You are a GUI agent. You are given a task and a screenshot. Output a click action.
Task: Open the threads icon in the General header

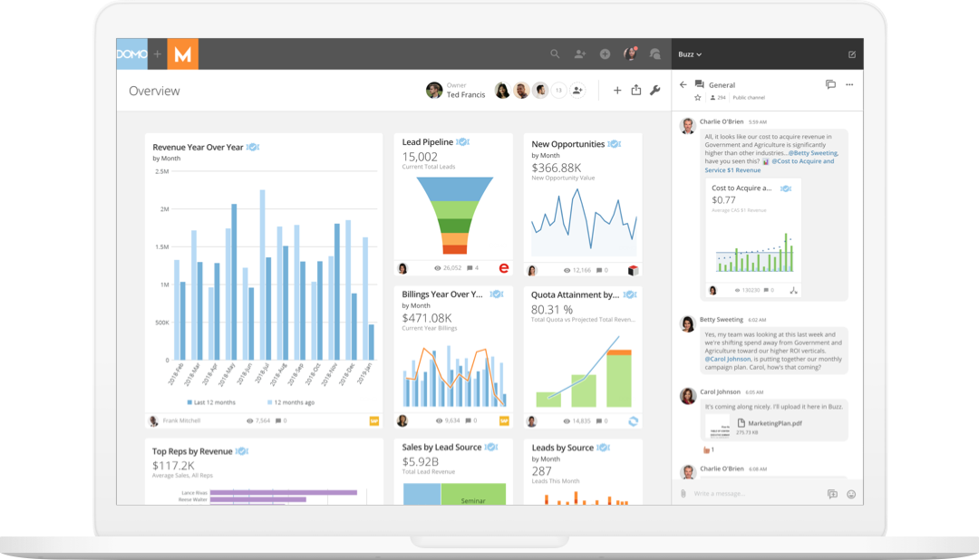[830, 84]
